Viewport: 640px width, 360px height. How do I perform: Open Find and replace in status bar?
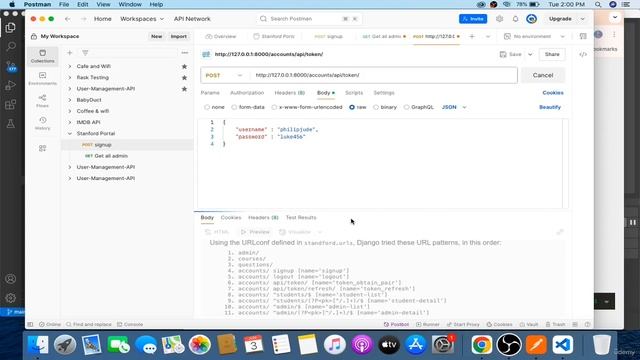(89, 324)
